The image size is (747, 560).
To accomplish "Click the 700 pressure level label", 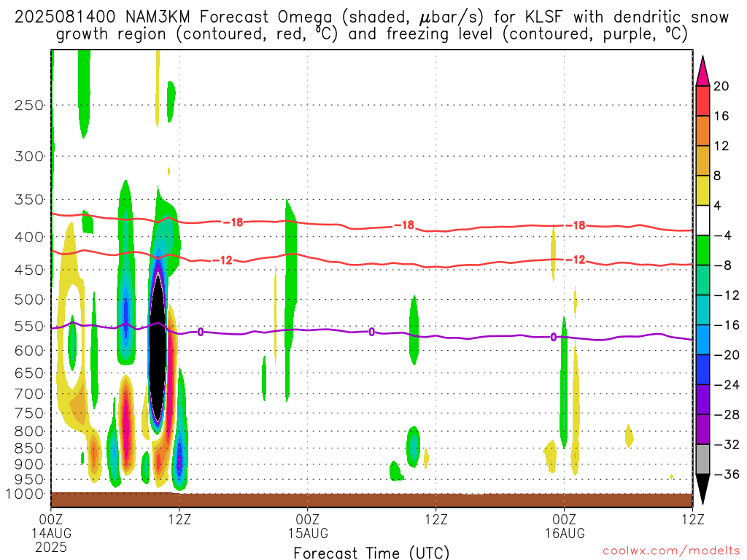I will coord(29,394).
